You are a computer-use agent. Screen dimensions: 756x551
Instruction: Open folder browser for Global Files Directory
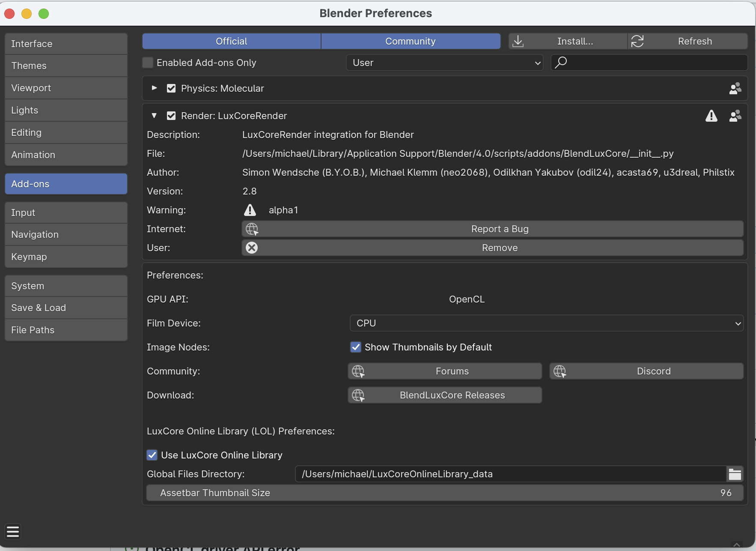[x=735, y=474]
